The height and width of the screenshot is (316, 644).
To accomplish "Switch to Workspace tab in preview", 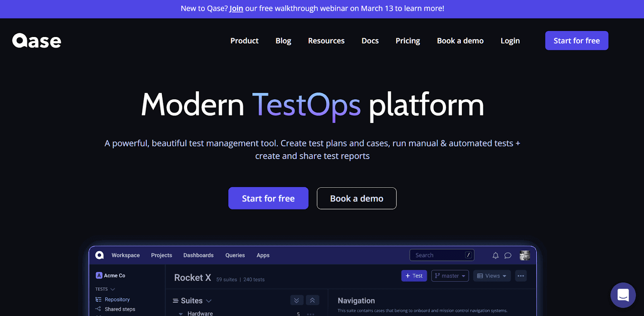I will (126, 255).
